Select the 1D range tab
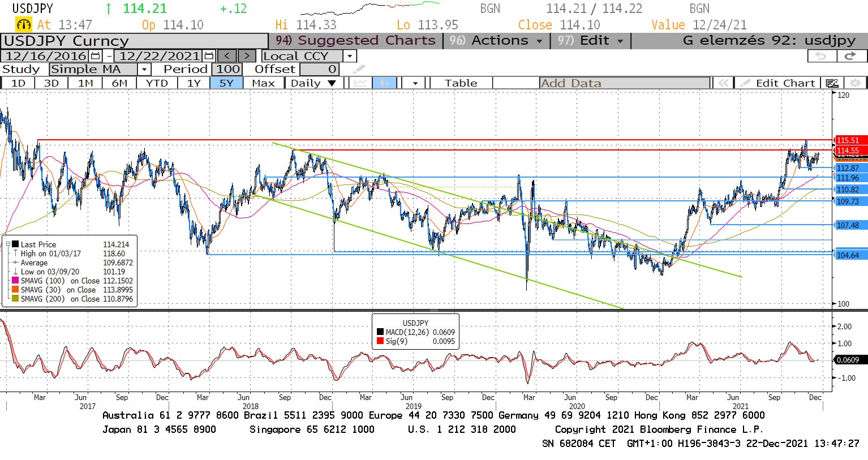Image resolution: width=868 pixels, height=460 pixels. (18, 83)
